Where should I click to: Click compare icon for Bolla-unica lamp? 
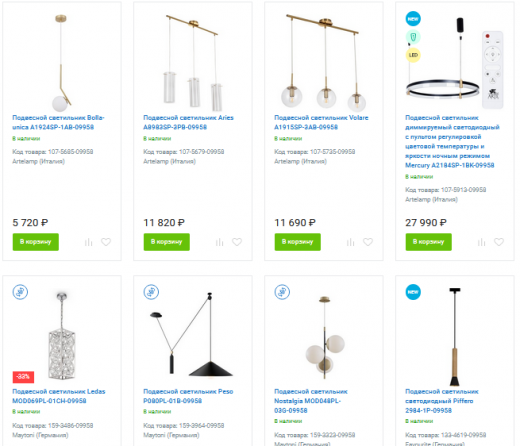point(88,242)
